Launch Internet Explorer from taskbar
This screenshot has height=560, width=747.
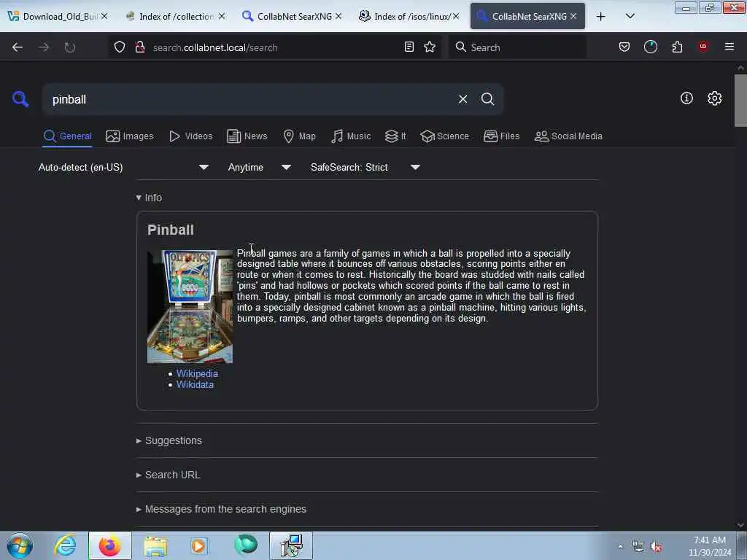point(65,545)
